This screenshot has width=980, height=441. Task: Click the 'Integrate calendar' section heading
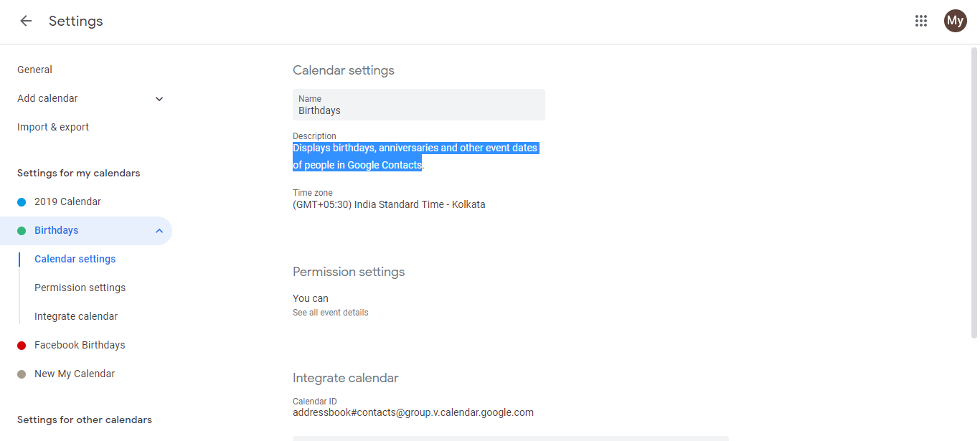point(346,378)
